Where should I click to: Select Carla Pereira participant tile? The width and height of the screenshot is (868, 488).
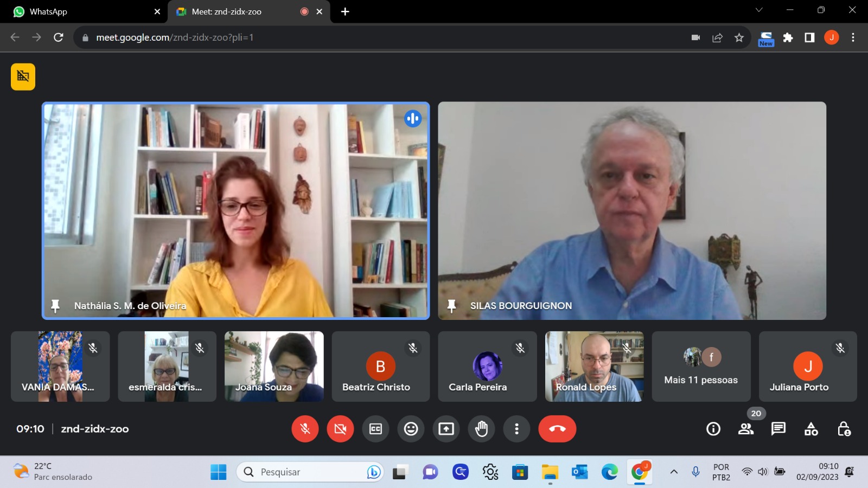coord(487,367)
